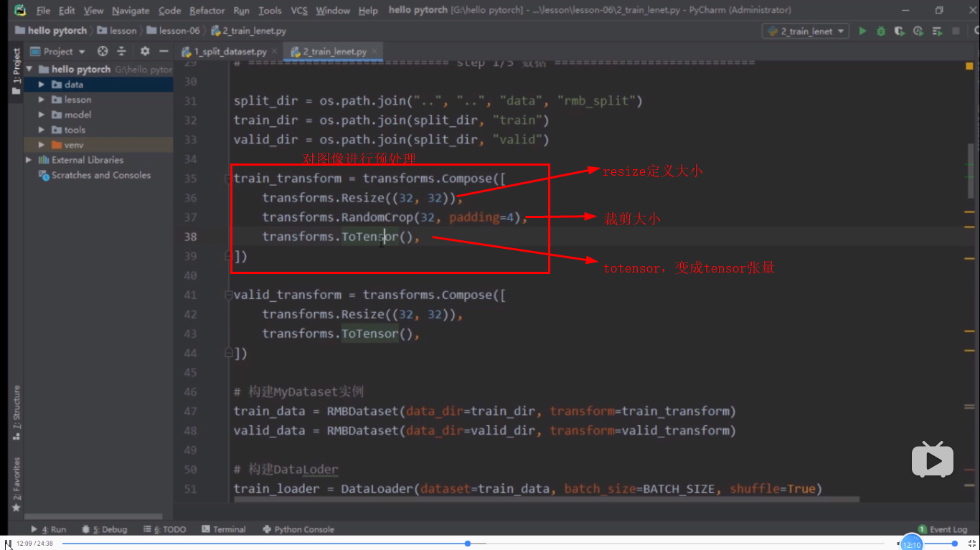Image resolution: width=980 pixels, height=550 pixels.
Task: Expand External Libraries node
Action: [30, 160]
